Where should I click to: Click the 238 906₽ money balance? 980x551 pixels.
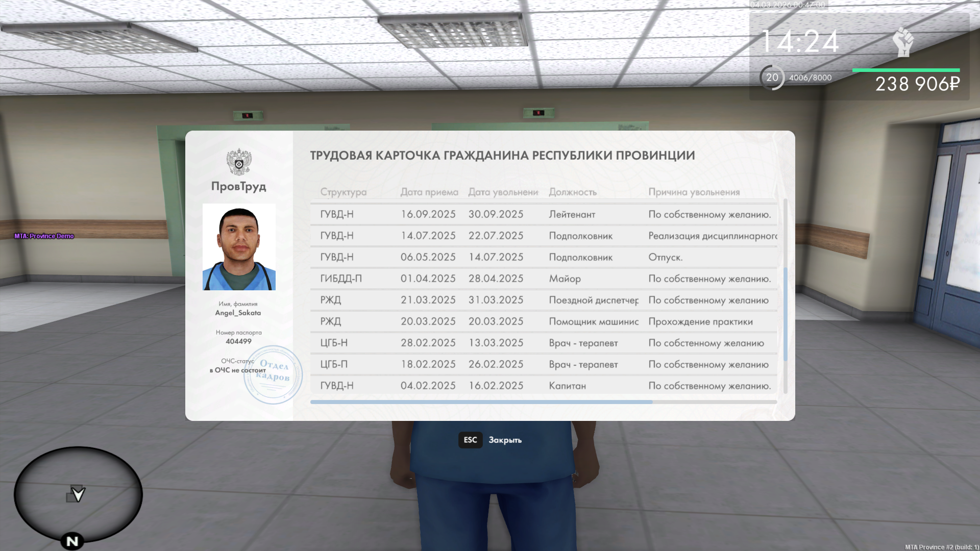click(917, 84)
